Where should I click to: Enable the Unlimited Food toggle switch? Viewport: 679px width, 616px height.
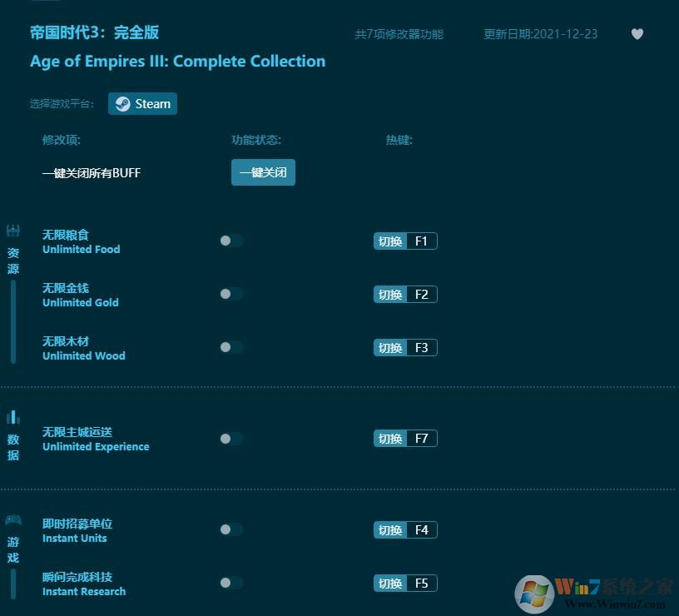click(231, 241)
